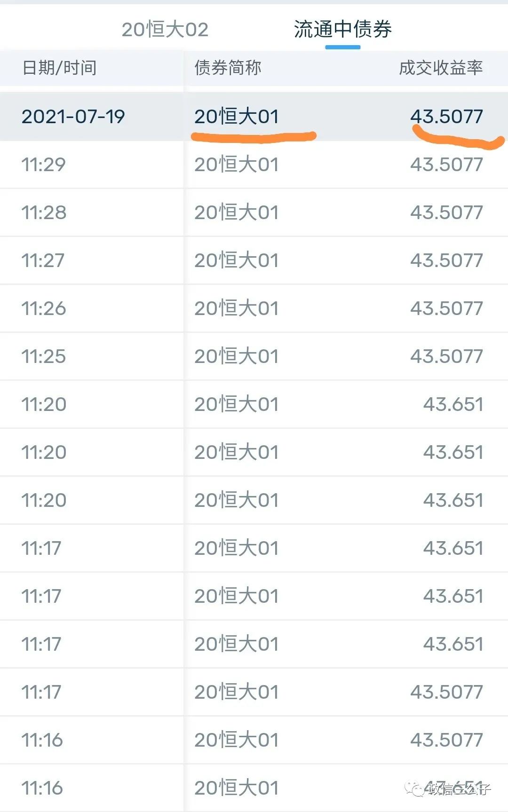Viewport: 508px width, 812px height.
Task: Click the WeChat logo icon in the watermark
Action: pos(415,788)
